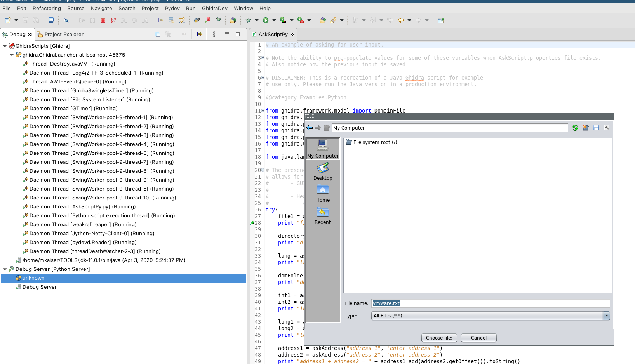Open the GhidraDev menu
Image resolution: width=635 pixels, height=364 pixels.
(214, 8)
